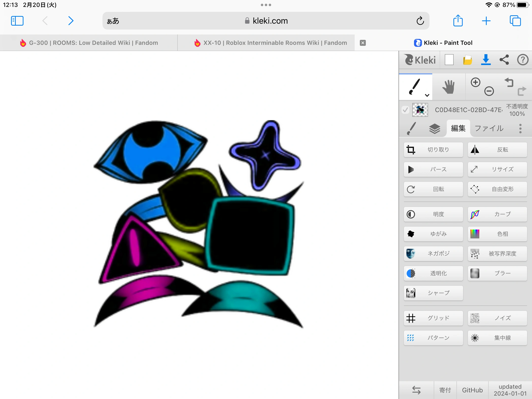Switch to the Layers tab icon
532x399 pixels.
tap(434, 129)
